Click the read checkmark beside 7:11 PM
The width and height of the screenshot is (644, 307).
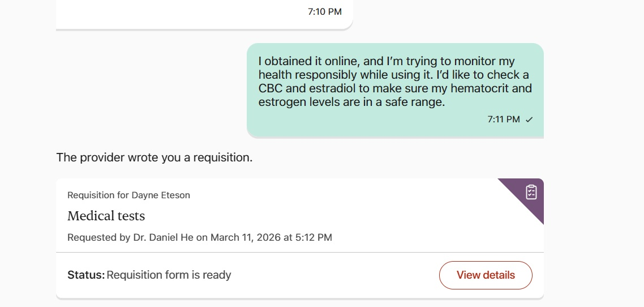tap(529, 120)
